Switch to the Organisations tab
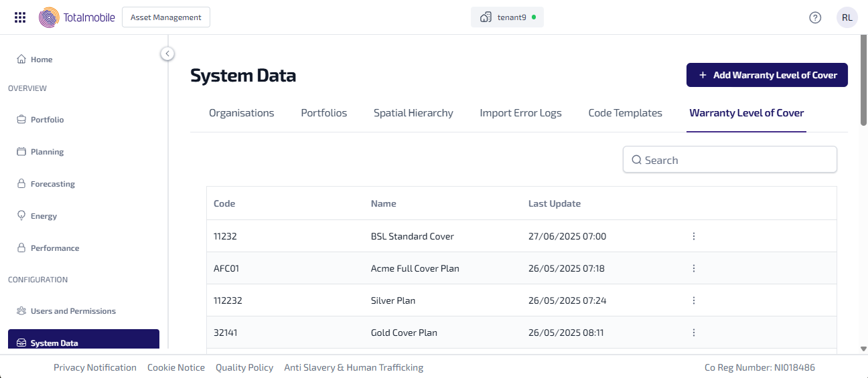This screenshot has height=378, width=868. point(241,113)
